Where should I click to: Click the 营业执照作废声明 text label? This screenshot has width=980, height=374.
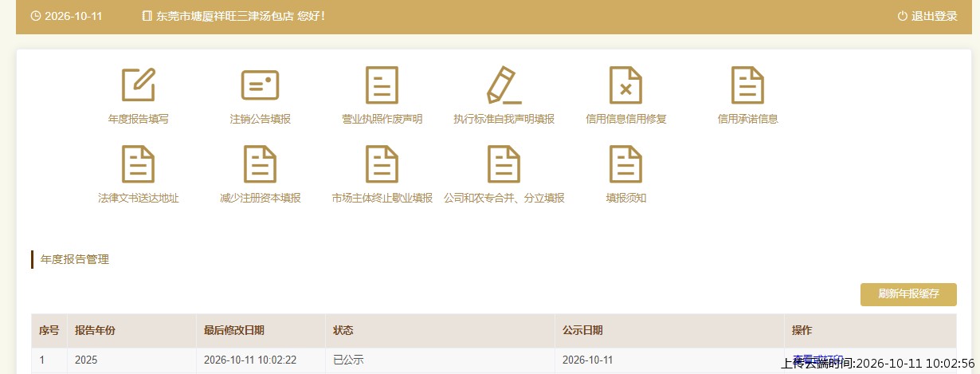click(382, 119)
